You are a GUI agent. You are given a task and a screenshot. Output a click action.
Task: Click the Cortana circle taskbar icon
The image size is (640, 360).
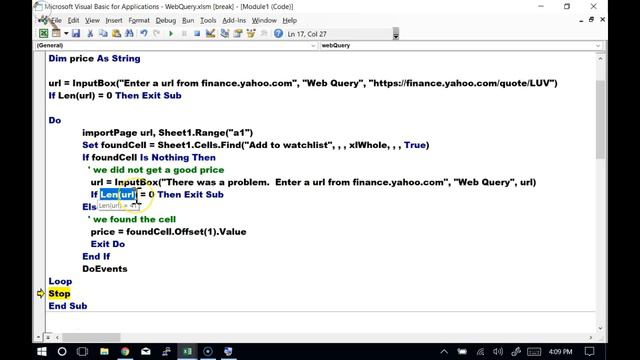(x=62, y=351)
